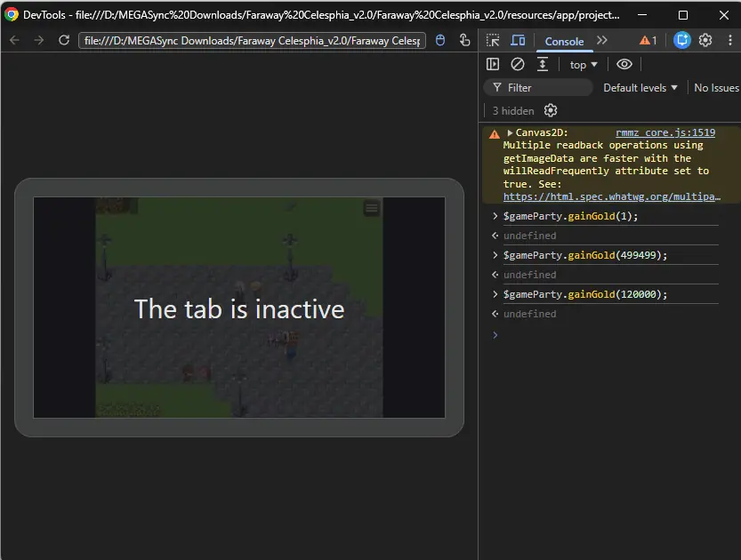The height and width of the screenshot is (560, 741).
Task: Open the AI assistance icon
Action: (682, 41)
